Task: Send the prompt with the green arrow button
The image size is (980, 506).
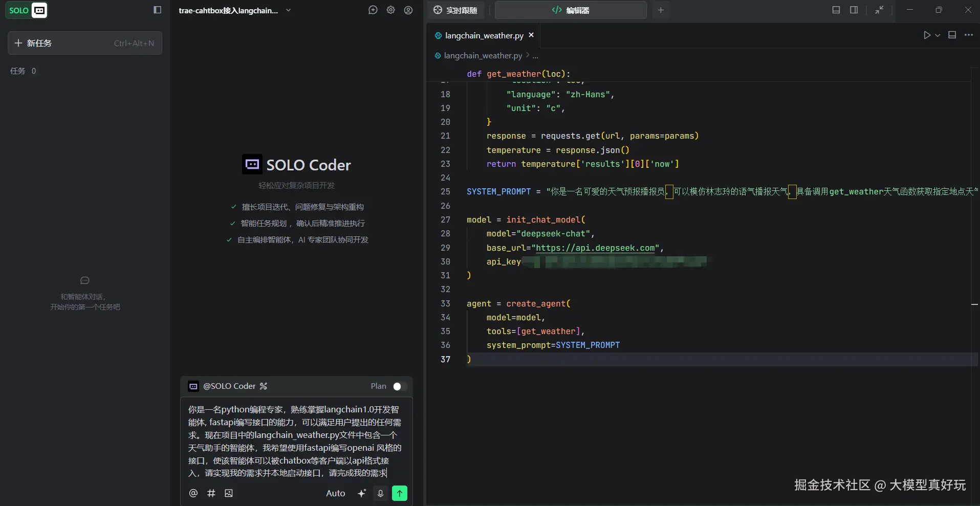Action: click(399, 493)
